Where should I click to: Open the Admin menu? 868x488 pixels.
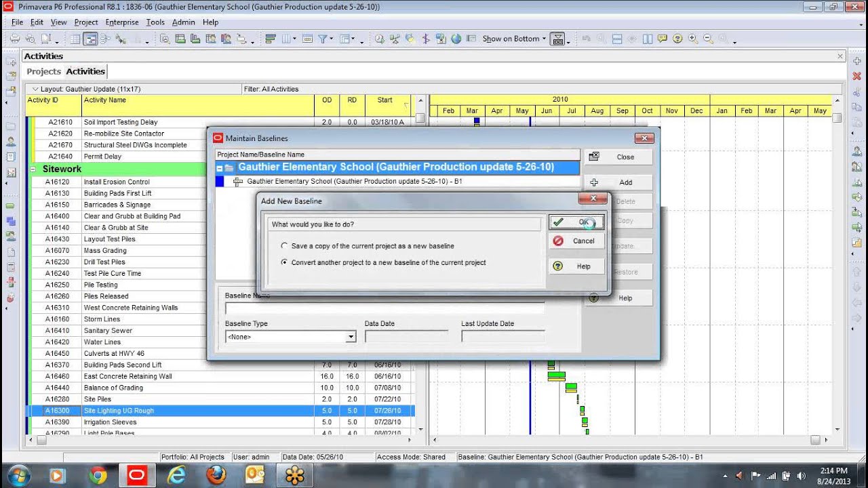click(183, 22)
